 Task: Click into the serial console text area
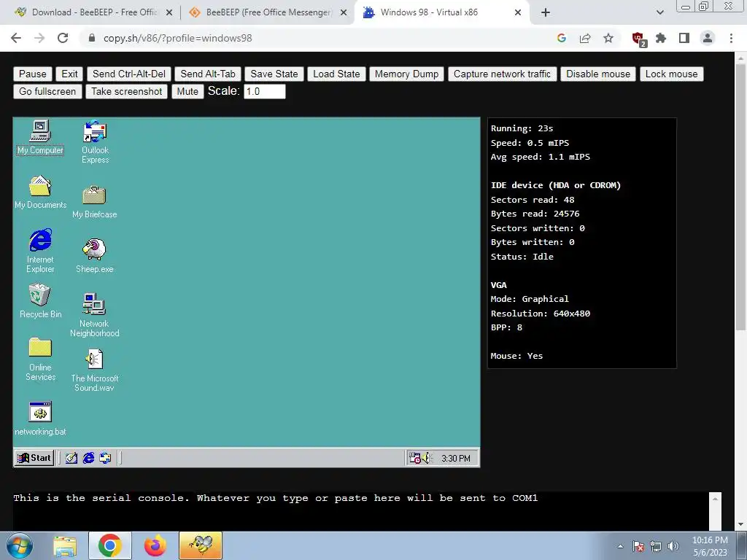[360, 511]
